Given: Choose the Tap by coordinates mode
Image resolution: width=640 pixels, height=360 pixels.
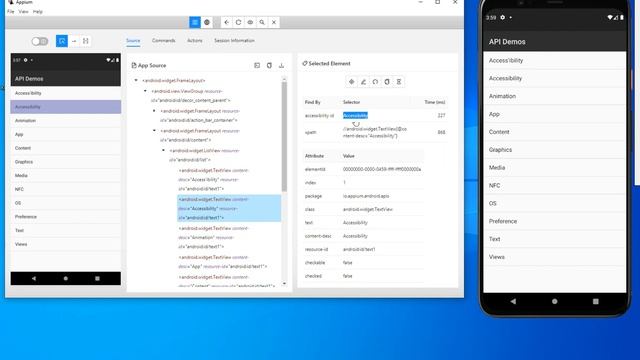Looking at the screenshot, I should pyautogui.click(x=86, y=41).
